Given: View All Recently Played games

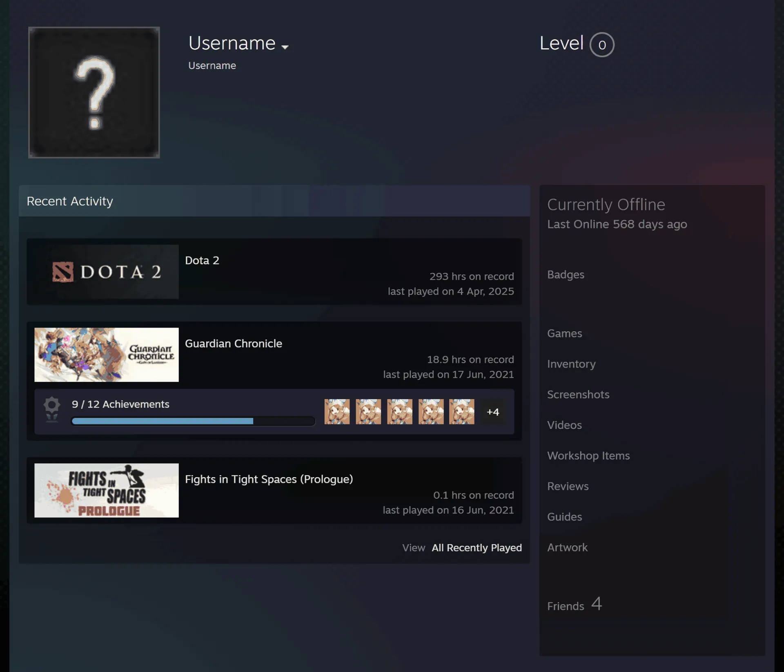Looking at the screenshot, I should 477,548.
